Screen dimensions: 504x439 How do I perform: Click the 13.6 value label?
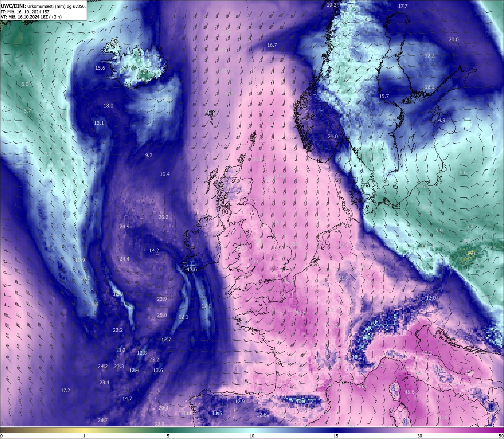click(x=158, y=370)
